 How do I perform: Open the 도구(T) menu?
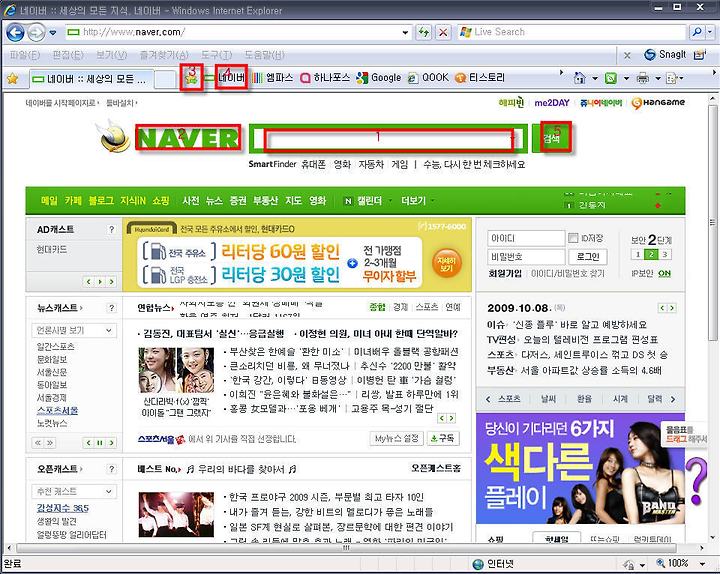click(216, 55)
